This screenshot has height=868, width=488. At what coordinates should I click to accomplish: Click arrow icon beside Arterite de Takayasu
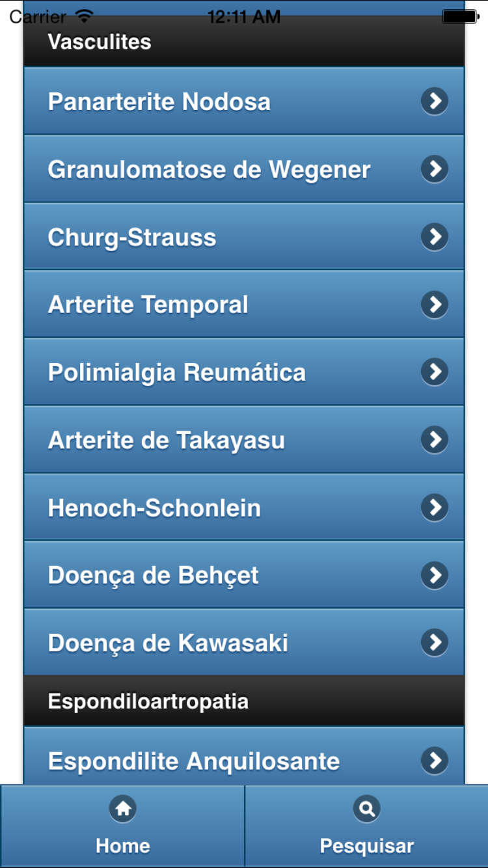435,440
